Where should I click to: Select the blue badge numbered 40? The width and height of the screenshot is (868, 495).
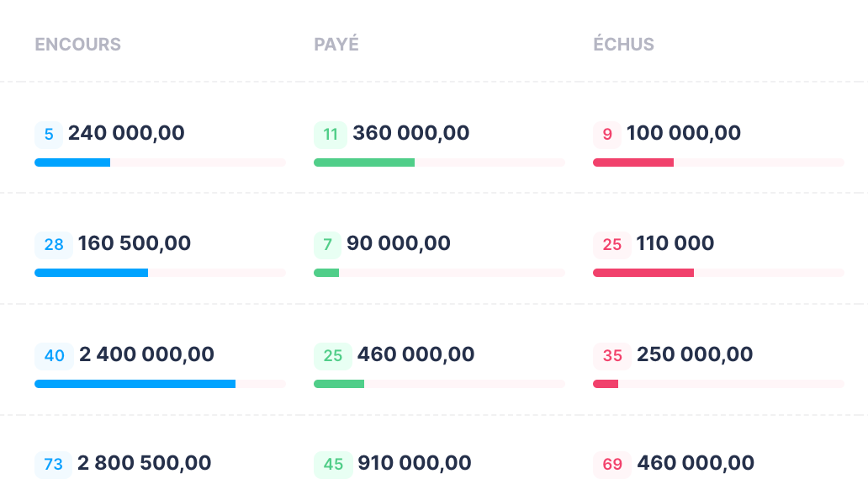[x=54, y=356]
